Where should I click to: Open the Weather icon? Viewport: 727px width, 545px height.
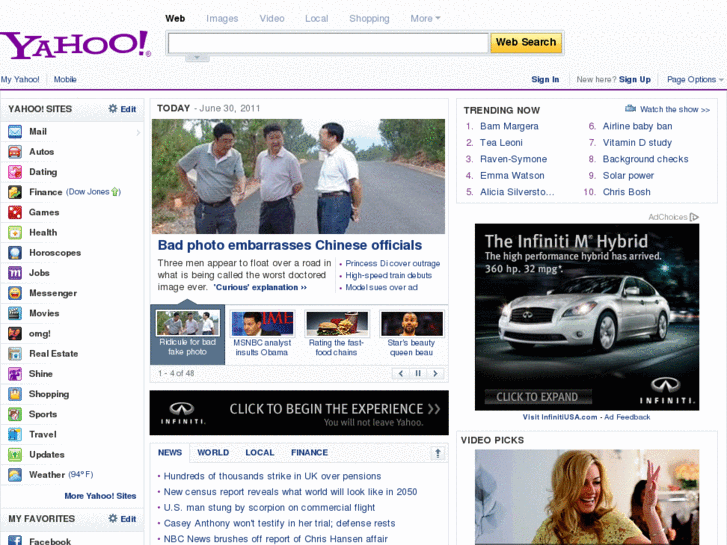[x=15, y=474]
